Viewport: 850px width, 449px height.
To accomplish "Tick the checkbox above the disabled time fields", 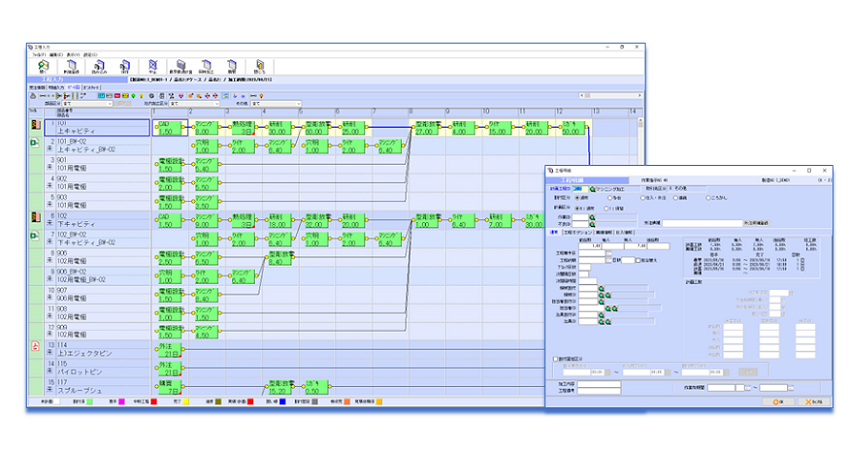I will click(556, 357).
